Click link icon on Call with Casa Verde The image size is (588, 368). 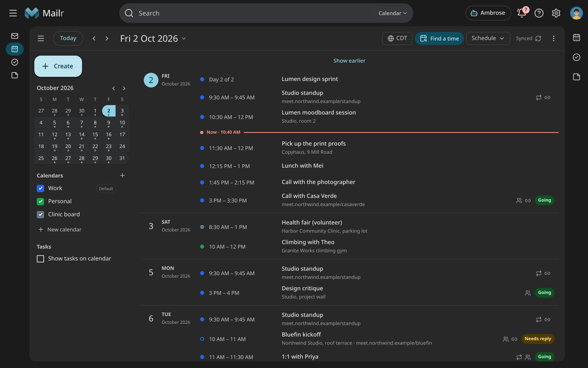(x=528, y=201)
